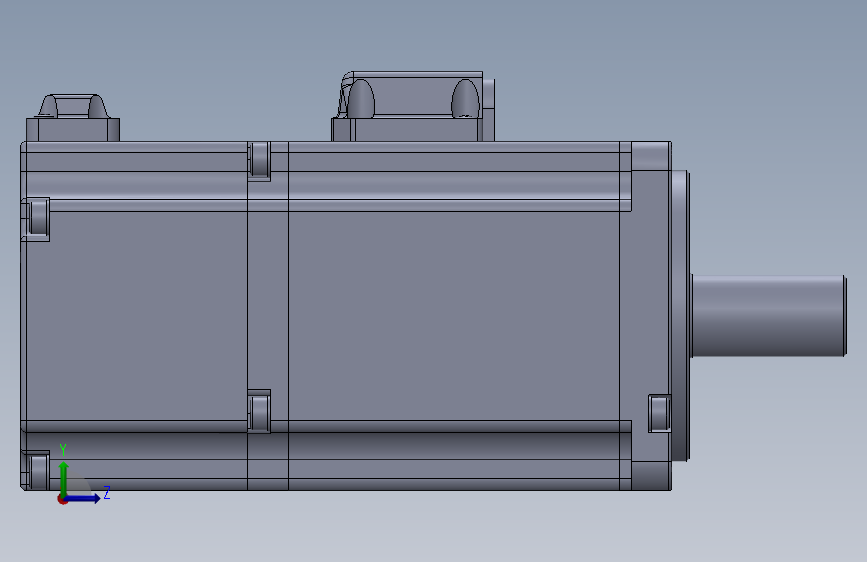Screen dimensions: 867x562
Task: Select the large center motor body face
Action: (453, 316)
